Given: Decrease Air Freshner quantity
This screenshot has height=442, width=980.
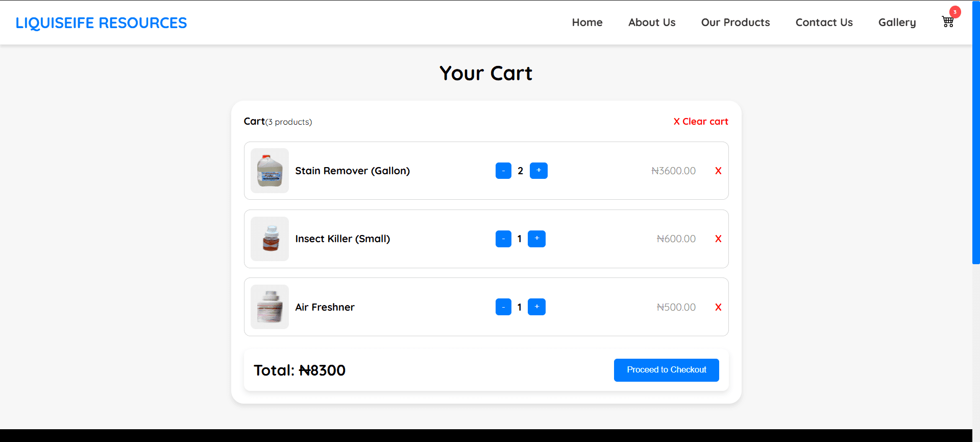Looking at the screenshot, I should 503,307.
